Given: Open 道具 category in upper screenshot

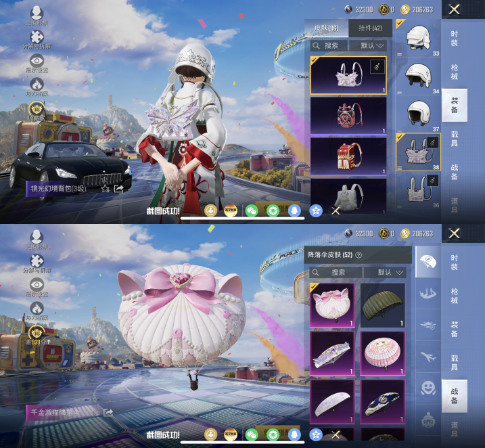Looking at the screenshot, I should pos(454,206).
